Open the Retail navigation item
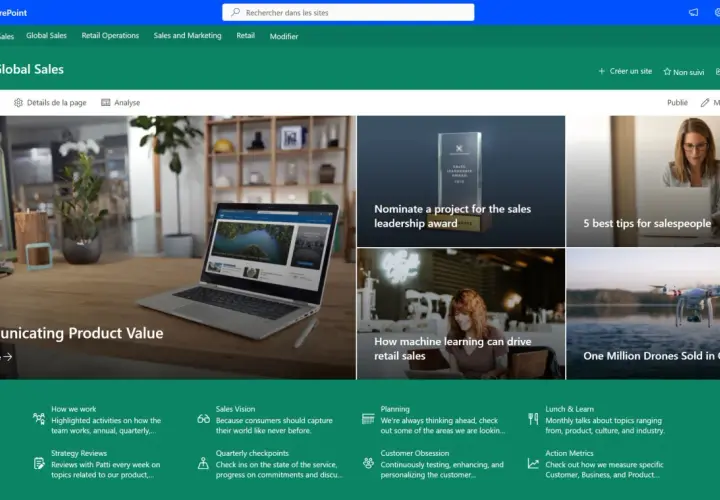 pyautogui.click(x=246, y=35)
